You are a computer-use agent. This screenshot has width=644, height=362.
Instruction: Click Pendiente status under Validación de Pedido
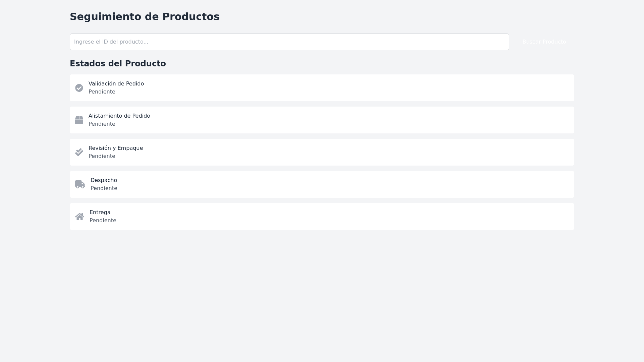click(102, 92)
